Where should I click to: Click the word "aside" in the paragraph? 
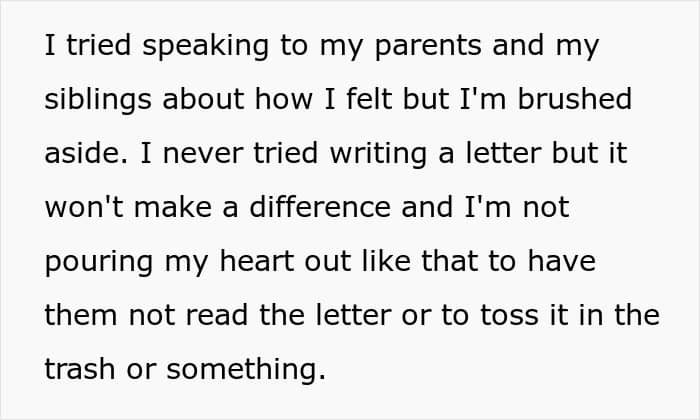click(80, 155)
